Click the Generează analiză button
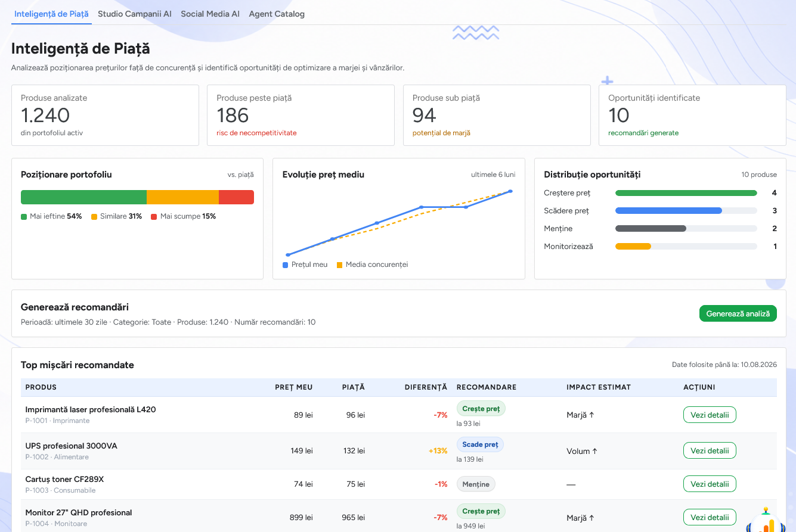The height and width of the screenshot is (532, 796). 738,313
